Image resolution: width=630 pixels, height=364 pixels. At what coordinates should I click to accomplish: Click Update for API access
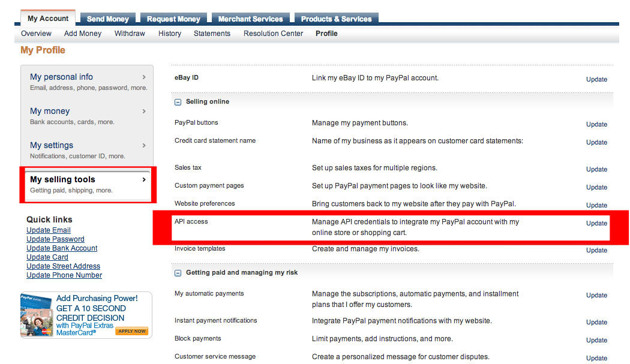pyautogui.click(x=596, y=223)
